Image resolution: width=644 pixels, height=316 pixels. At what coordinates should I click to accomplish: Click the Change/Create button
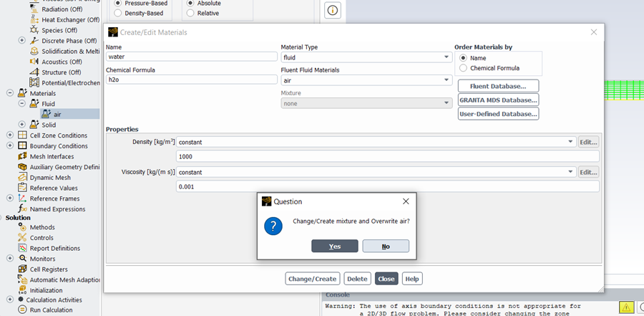(313, 279)
